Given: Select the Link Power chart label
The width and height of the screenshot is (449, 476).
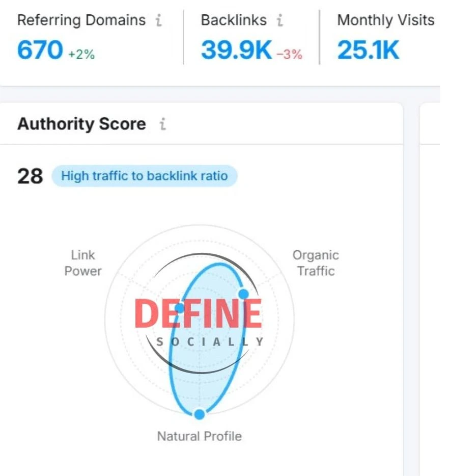Looking at the screenshot, I should coord(83,263).
